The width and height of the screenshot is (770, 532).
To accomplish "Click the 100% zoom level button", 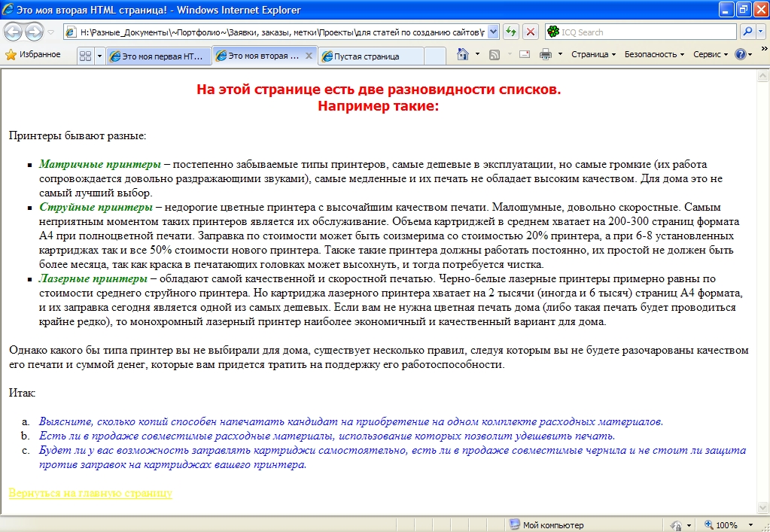I will [720, 524].
